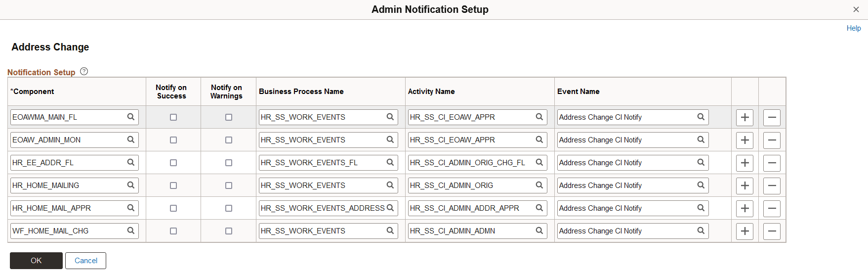Screen dimensions: 868x278
Task: Tick Notify on Warnings for WF_HOME_MAIL_CHG
Action: pyautogui.click(x=229, y=231)
